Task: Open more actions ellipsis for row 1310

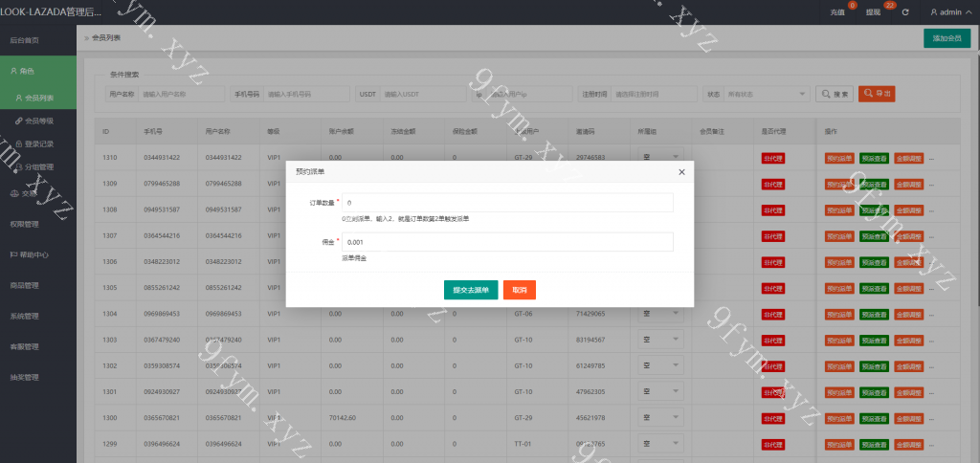Action: tap(931, 159)
